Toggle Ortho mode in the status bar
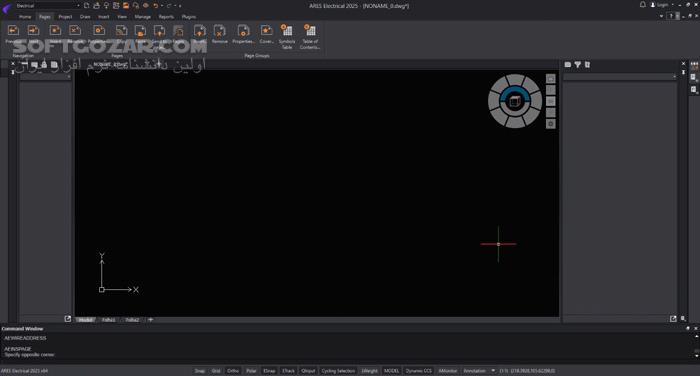Viewport: 700px width, 376px height. pyautogui.click(x=233, y=371)
